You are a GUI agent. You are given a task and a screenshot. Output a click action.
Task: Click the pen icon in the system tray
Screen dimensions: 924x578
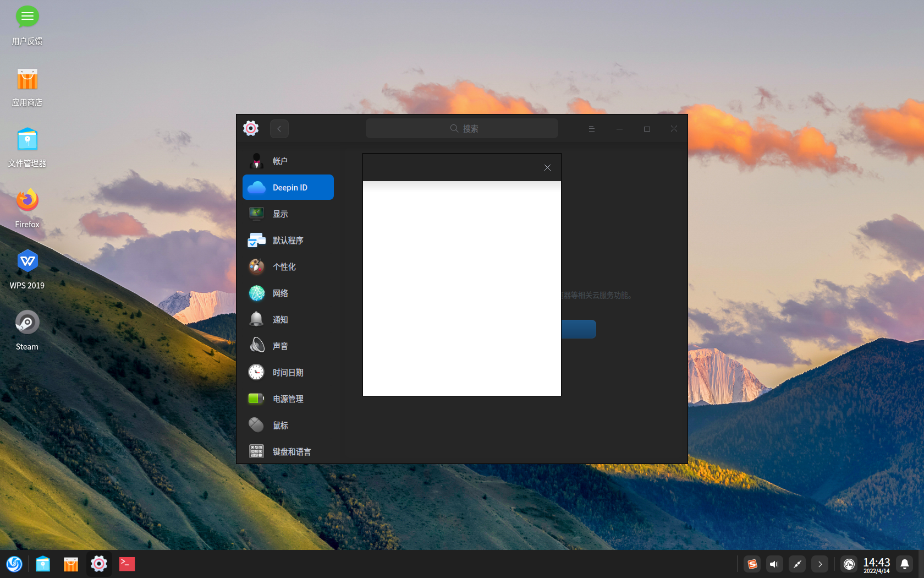797,564
